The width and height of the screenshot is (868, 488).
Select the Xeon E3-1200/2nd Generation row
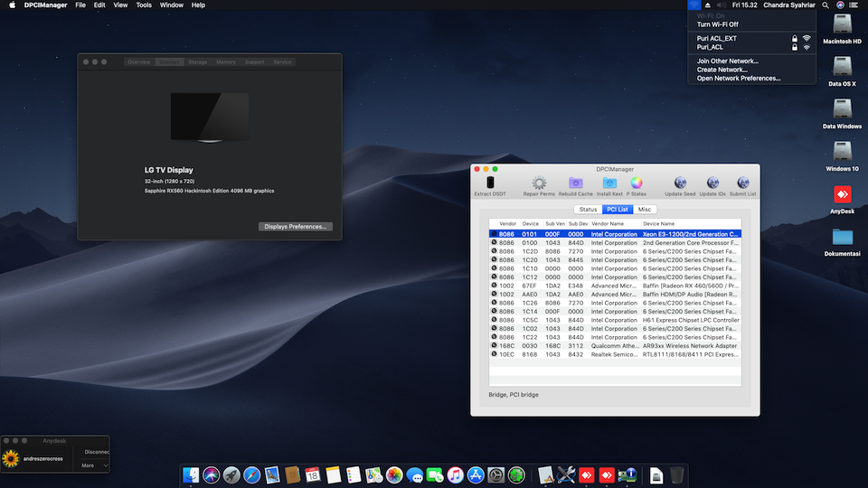(x=615, y=234)
